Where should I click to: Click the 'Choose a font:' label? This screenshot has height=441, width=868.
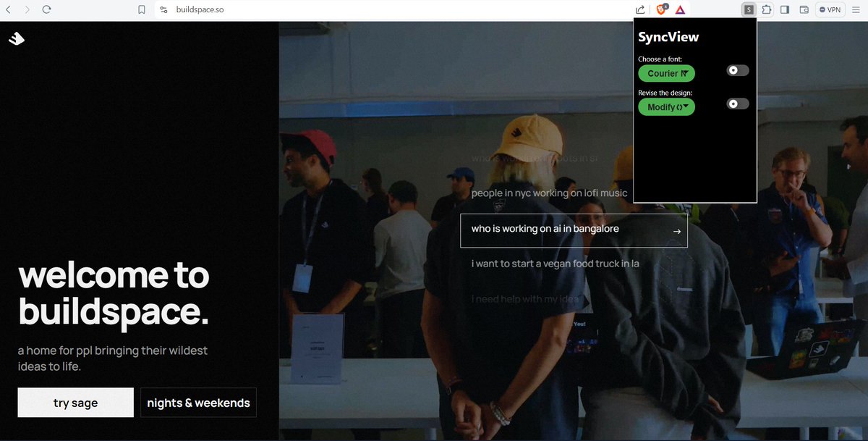click(660, 59)
